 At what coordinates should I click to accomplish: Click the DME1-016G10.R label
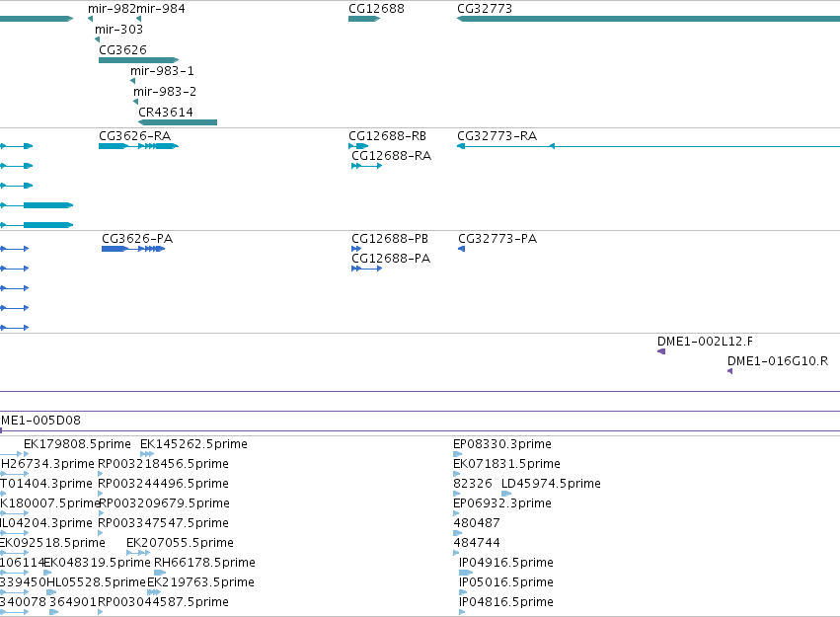tap(778, 361)
